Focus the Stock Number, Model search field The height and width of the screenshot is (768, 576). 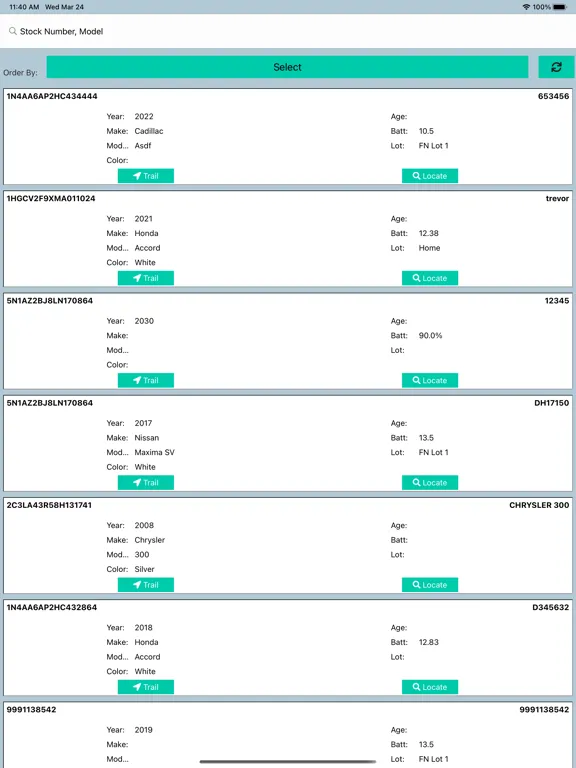(288, 31)
